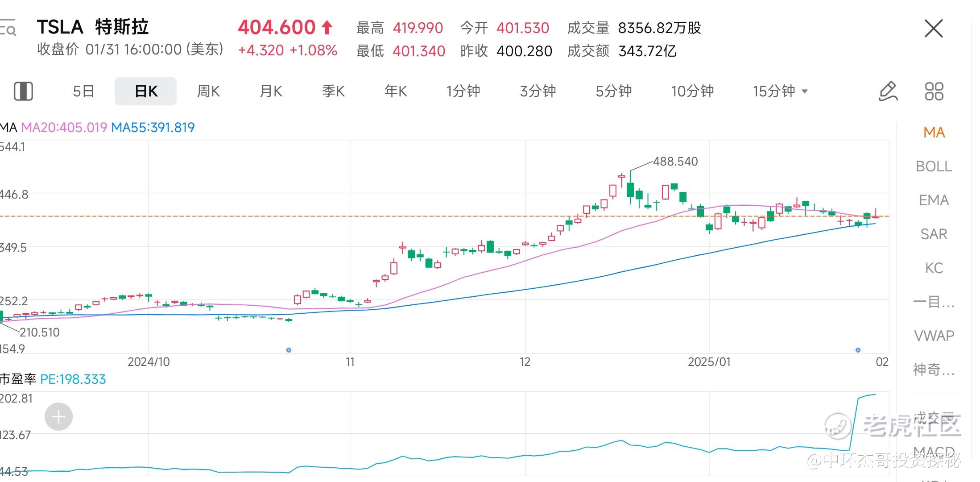Click the 210.510 low price annotation
Viewport: 980px width, 482px height.
39,332
